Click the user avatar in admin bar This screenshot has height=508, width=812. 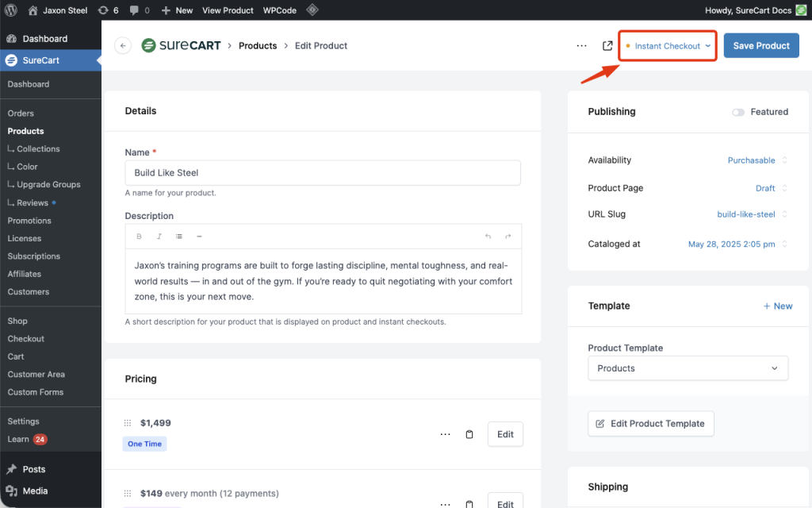[801, 10]
